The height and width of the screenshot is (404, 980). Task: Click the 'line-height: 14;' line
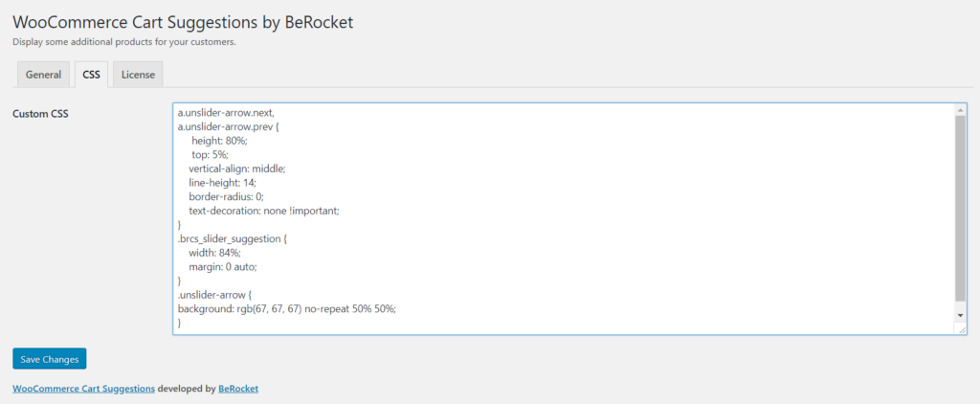click(222, 182)
